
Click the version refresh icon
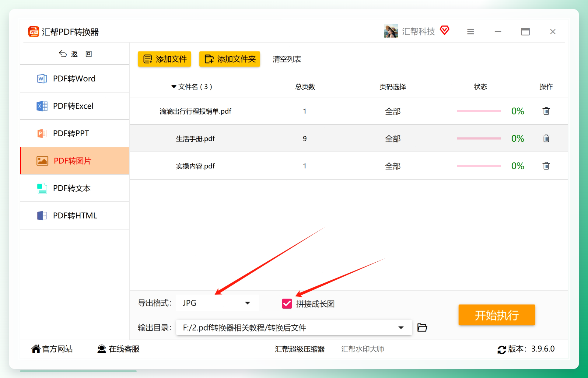502,349
